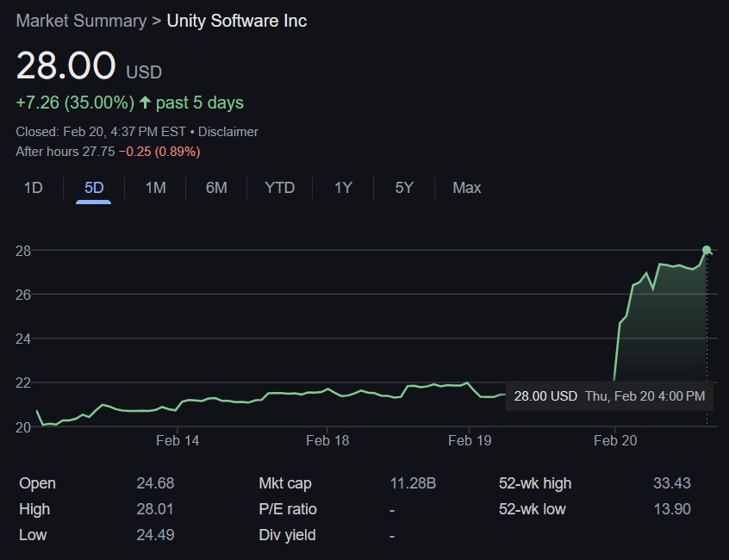729x560 pixels.
Task: Select the 5D time range tab
Action: (93, 188)
